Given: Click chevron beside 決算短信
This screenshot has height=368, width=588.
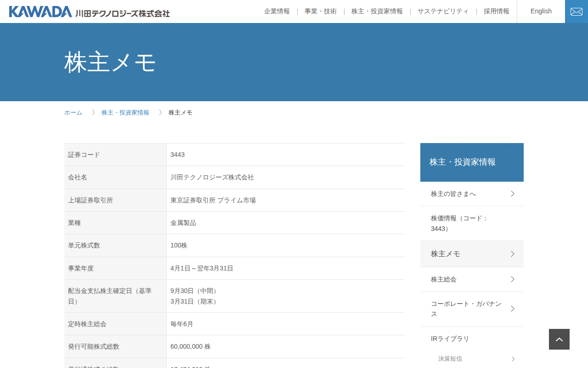Looking at the screenshot, I should point(513,359).
